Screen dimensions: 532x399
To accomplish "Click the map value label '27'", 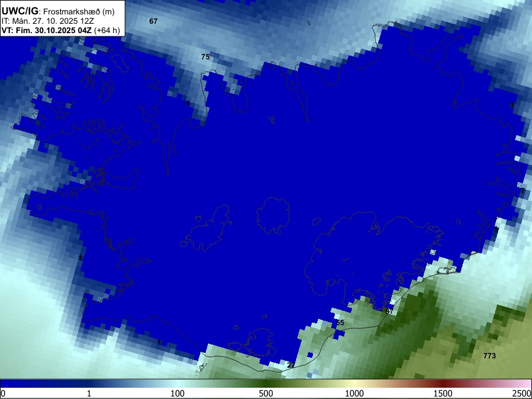I will click(291, 365).
